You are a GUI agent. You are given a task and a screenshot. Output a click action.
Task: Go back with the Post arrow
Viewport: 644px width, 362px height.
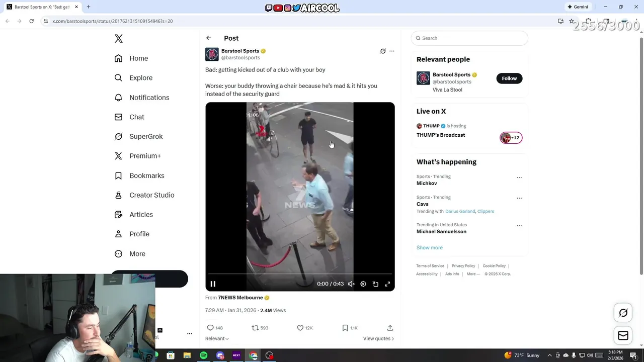[209, 38]
